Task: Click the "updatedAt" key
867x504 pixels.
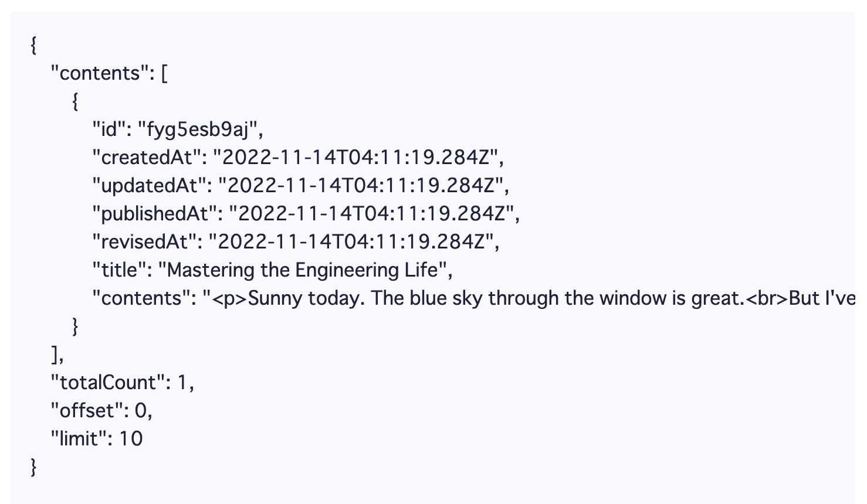Action: click(x=150, y=185)
